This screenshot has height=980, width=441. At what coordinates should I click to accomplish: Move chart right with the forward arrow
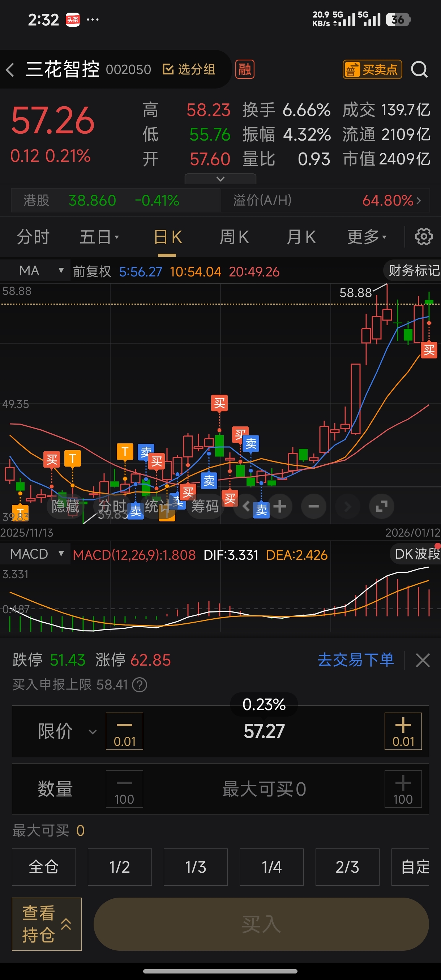(x=347, y=506)
